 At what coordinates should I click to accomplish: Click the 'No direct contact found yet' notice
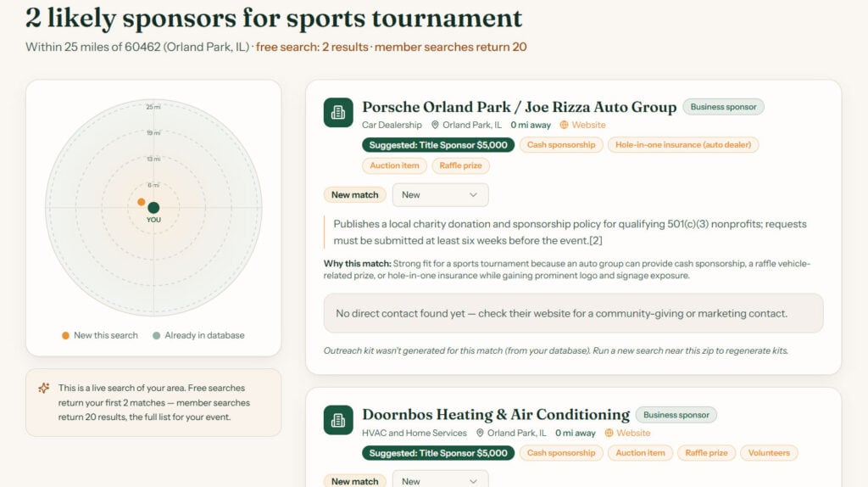coord(574,314)
